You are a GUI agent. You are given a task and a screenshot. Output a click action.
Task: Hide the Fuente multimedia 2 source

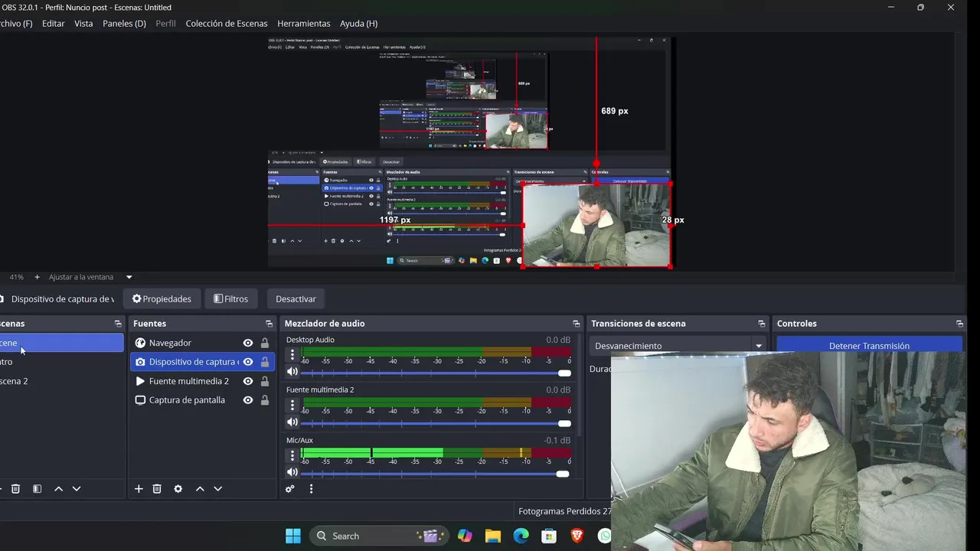(x=248, y=381)
